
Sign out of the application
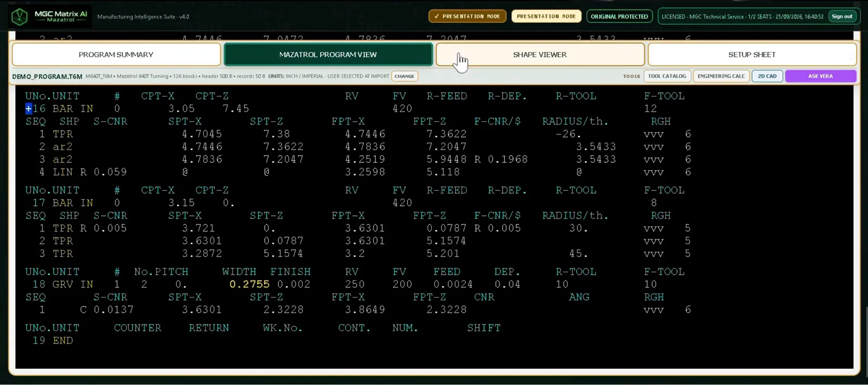[x=842, y=16]
